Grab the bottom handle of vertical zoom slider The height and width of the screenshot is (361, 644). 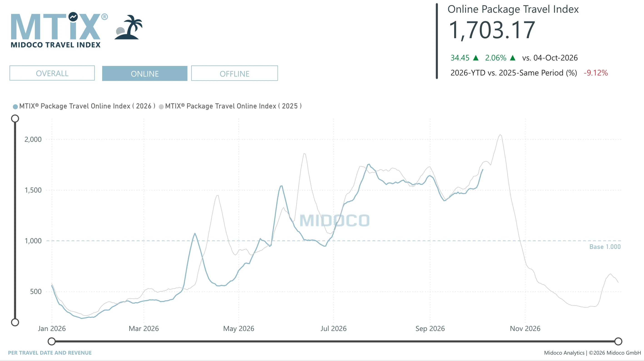(x=15, y=322)
